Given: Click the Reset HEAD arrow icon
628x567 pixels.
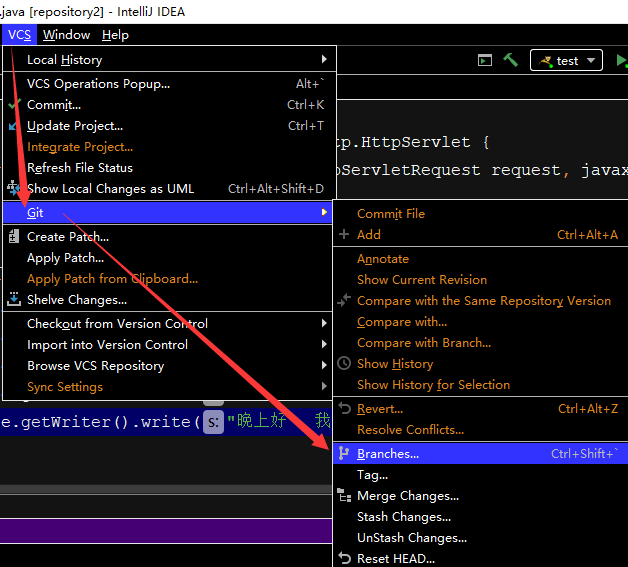Looking at the screenshot, I should pos(344,558).
